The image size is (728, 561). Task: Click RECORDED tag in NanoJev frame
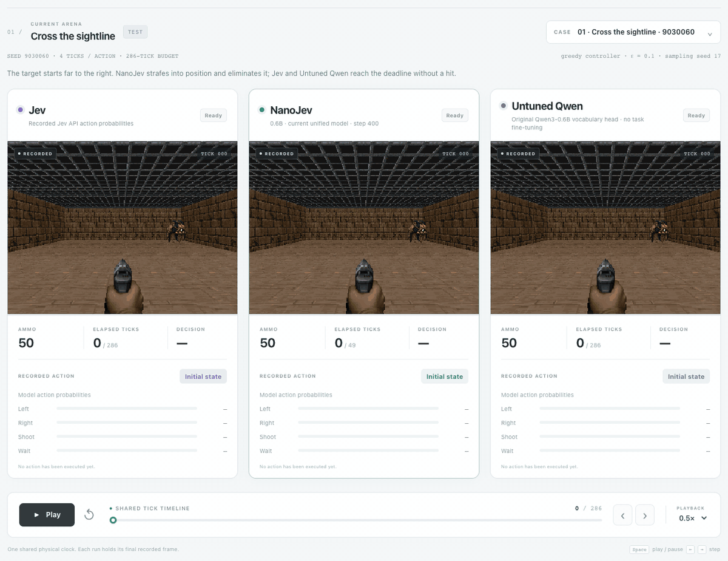pos(277,154)
